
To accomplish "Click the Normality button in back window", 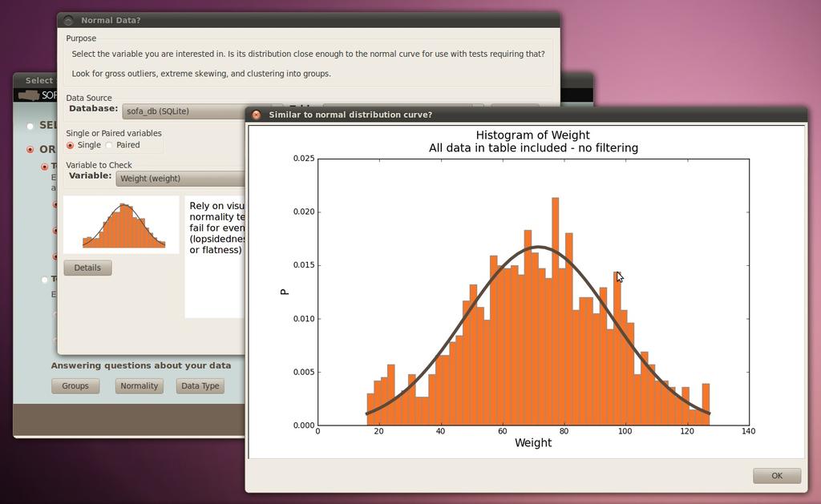I will (x=140, y=385).
